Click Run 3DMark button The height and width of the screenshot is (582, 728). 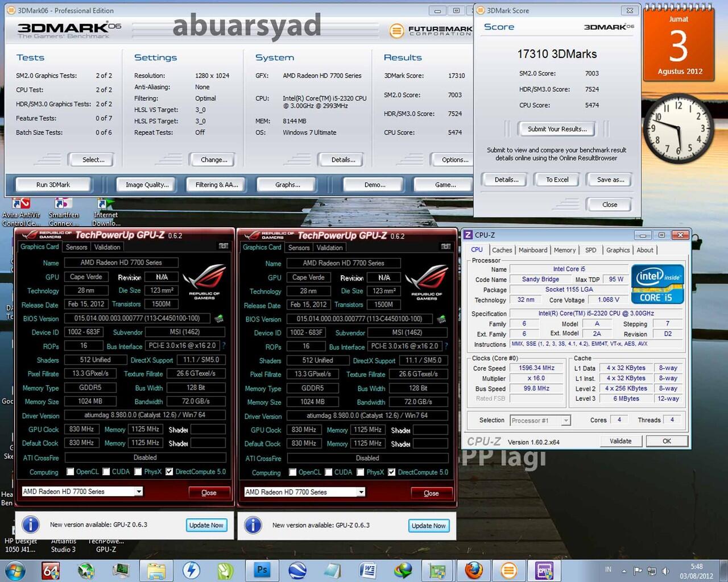tap(53, 185)
